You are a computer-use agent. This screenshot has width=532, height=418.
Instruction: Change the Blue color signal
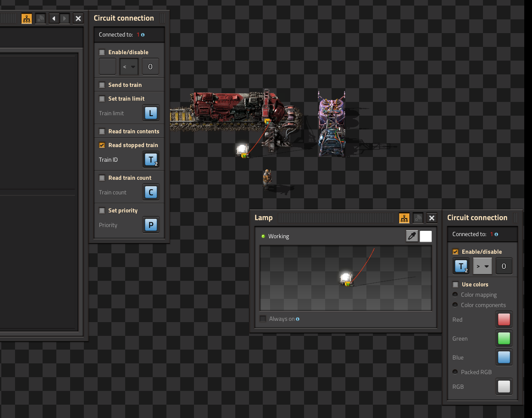pyautogui.click(x=504, y=357)
